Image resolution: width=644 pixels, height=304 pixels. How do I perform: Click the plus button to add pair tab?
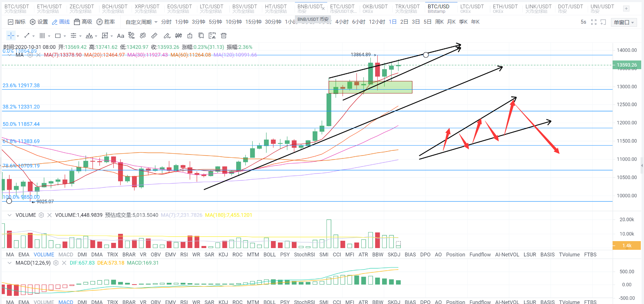(x=626, y=9)
